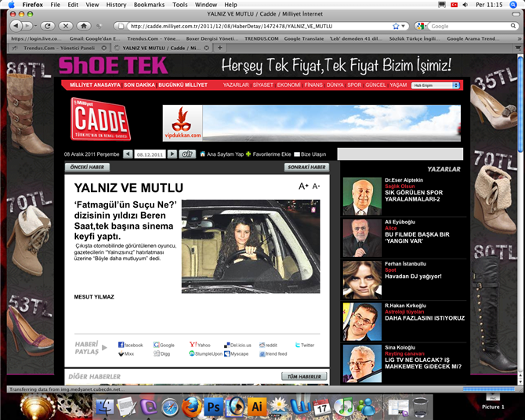
Task: Open Finder from the dock
Action: point(105,406)
